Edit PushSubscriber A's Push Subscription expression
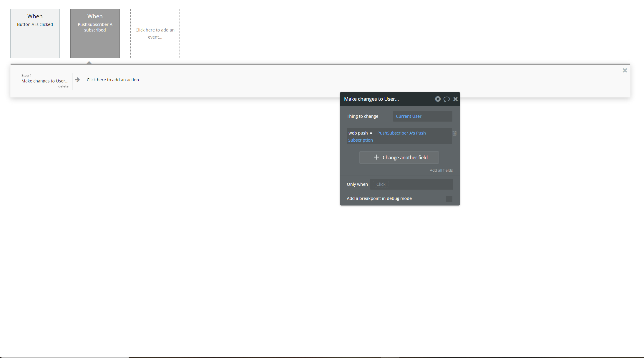 pos(401,133)
